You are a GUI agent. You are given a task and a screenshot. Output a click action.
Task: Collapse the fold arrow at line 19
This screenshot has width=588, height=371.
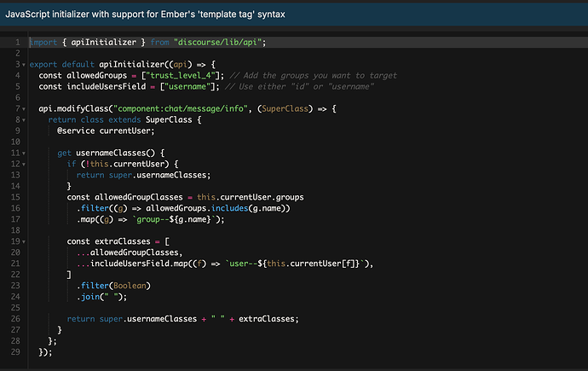point(24,242)
